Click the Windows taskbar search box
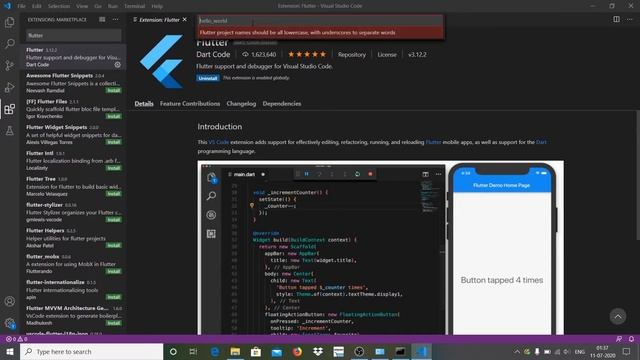This screenshot has height=360, width=640. click(91, 351)
